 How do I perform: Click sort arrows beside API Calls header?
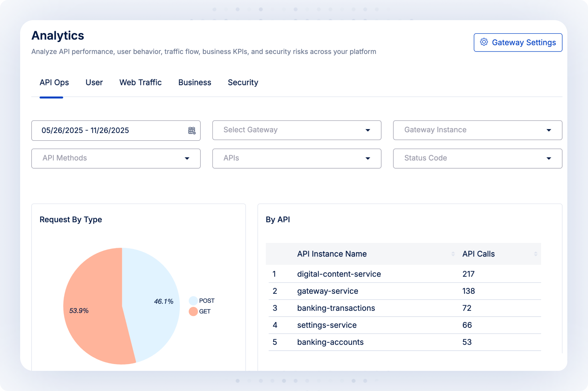click(x=535, y=254)
